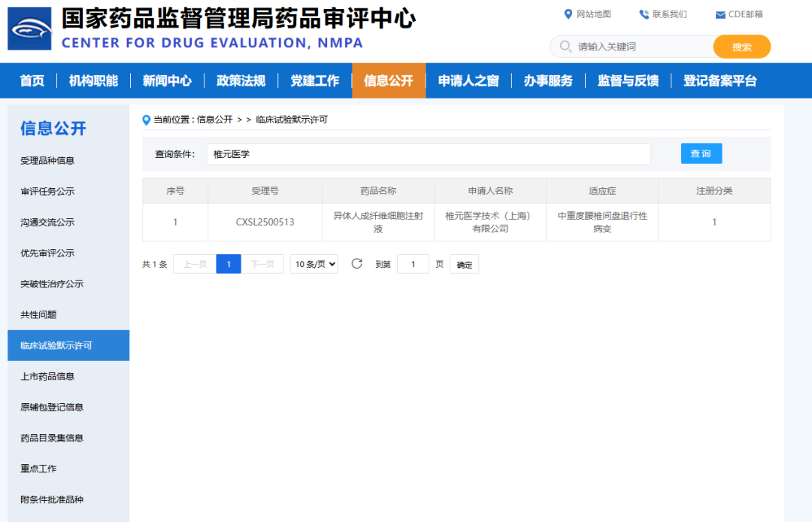Open the 机构职能 nav item
Viewport: 812px width, 522px height.
(93, 80)
